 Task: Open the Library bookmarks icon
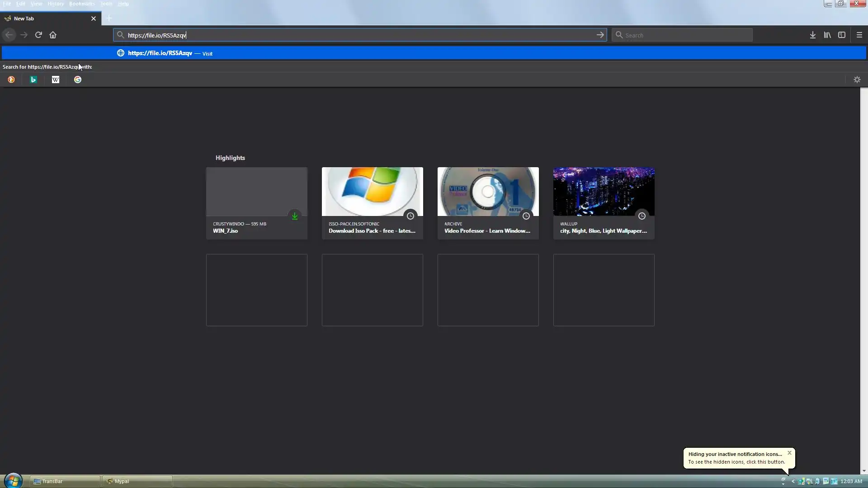tap(827, 35)
